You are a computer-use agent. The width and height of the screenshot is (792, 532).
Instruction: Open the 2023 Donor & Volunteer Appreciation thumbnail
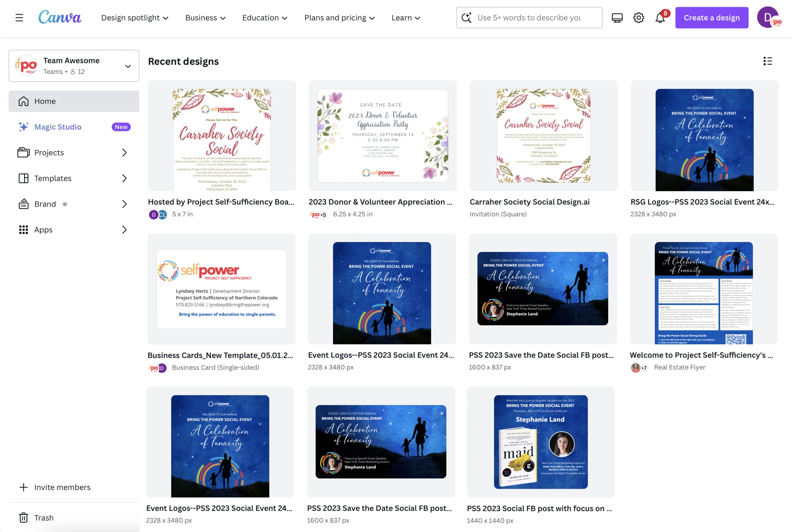(x=383, y=136)
